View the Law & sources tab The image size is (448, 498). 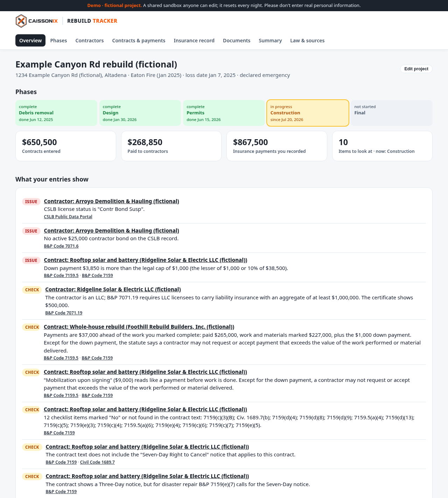307,41
